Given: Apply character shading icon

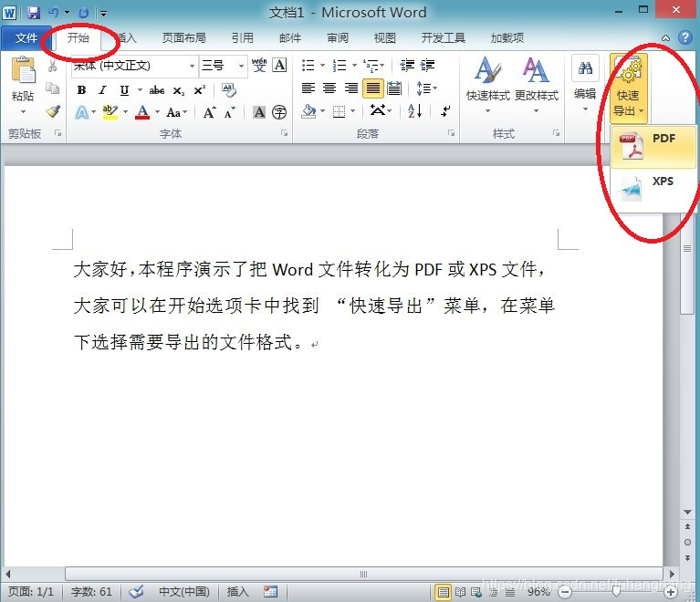Looking at the screenshot, I should (x=259, y=112).
